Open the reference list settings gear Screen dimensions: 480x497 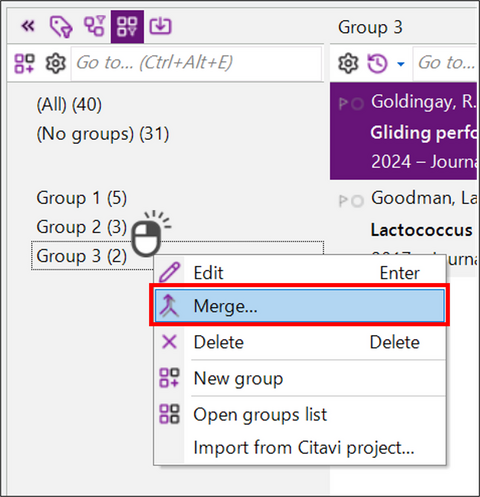point(348,63)
